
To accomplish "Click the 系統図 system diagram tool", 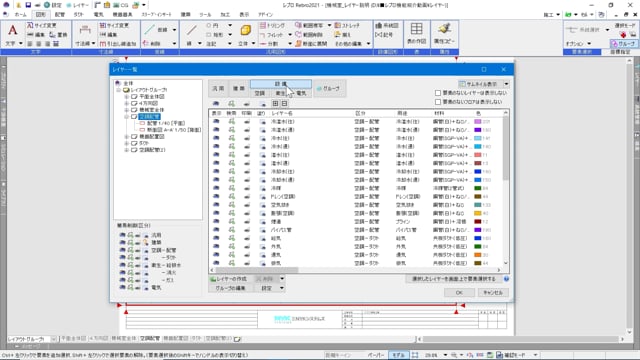I will [x=387, y=25].
